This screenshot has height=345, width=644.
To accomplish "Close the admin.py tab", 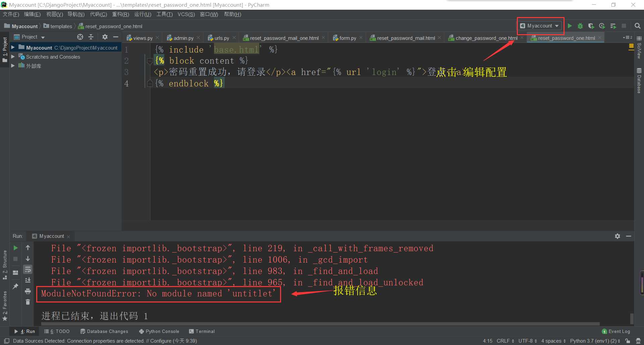I will (198, 38).
